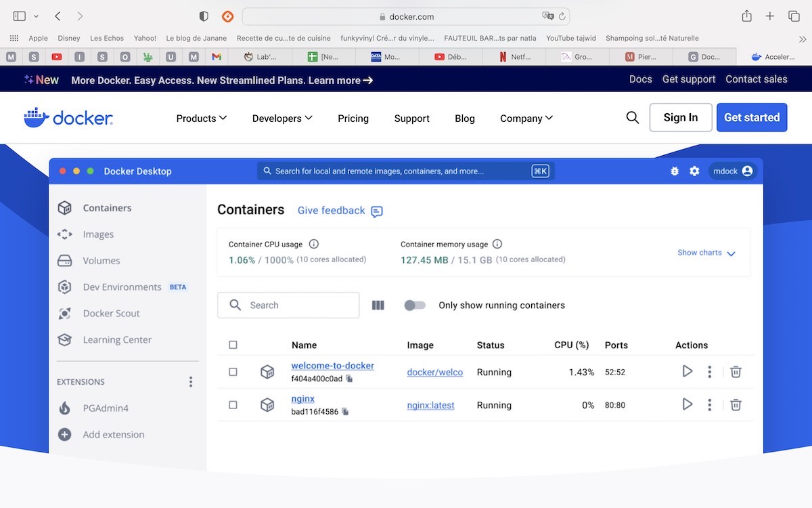Start the welcome-to-docker container with play icon
The width and height of the screenshot is (812, 508).
687,371
